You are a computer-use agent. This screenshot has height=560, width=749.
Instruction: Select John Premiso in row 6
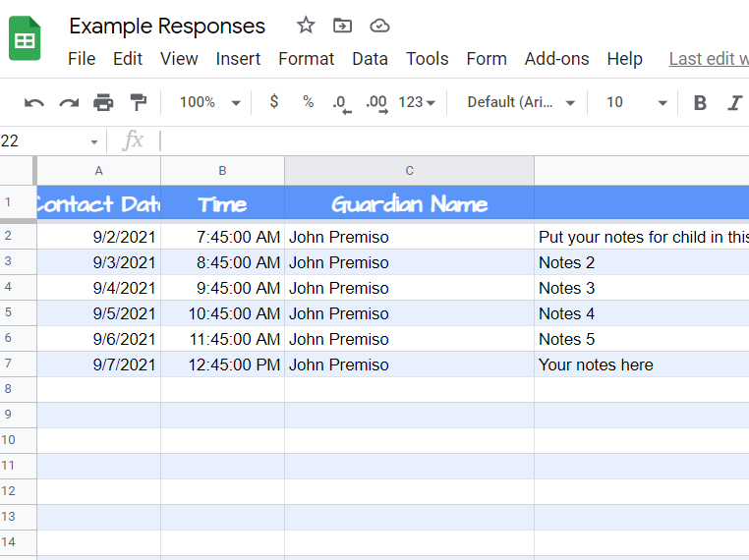[409, 339]
